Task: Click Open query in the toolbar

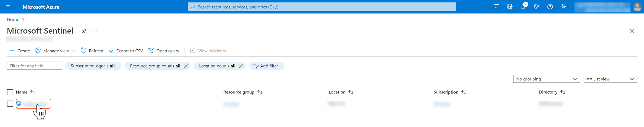Action: coord(164,51)
